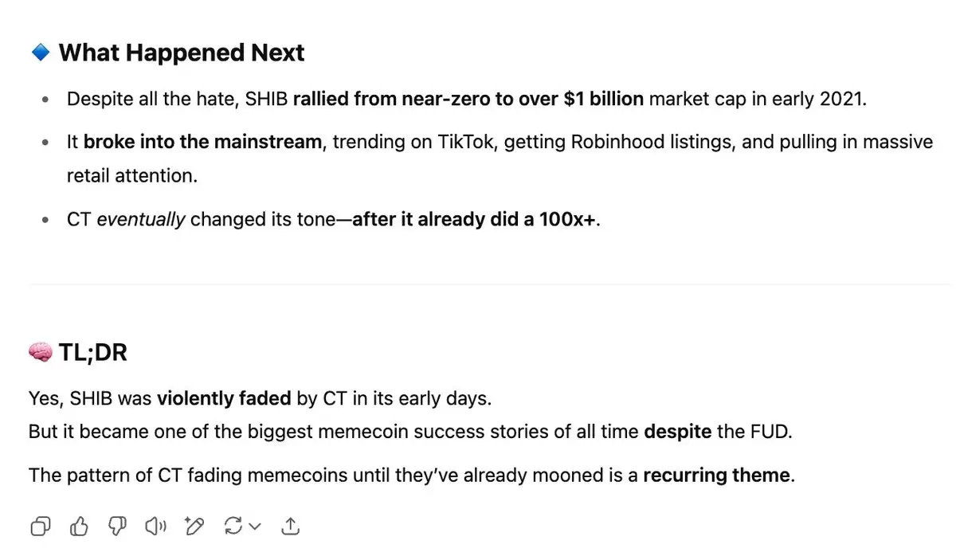
Task: Mark the response with thumbs down
Action: point(117,526)
